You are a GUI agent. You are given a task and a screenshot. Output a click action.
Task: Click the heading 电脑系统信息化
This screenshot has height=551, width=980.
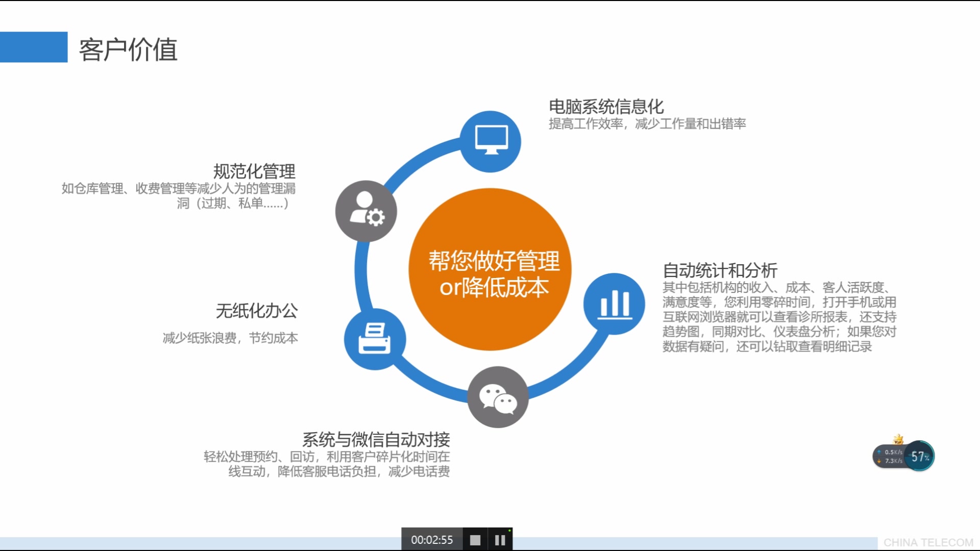(x=606, y=106)
